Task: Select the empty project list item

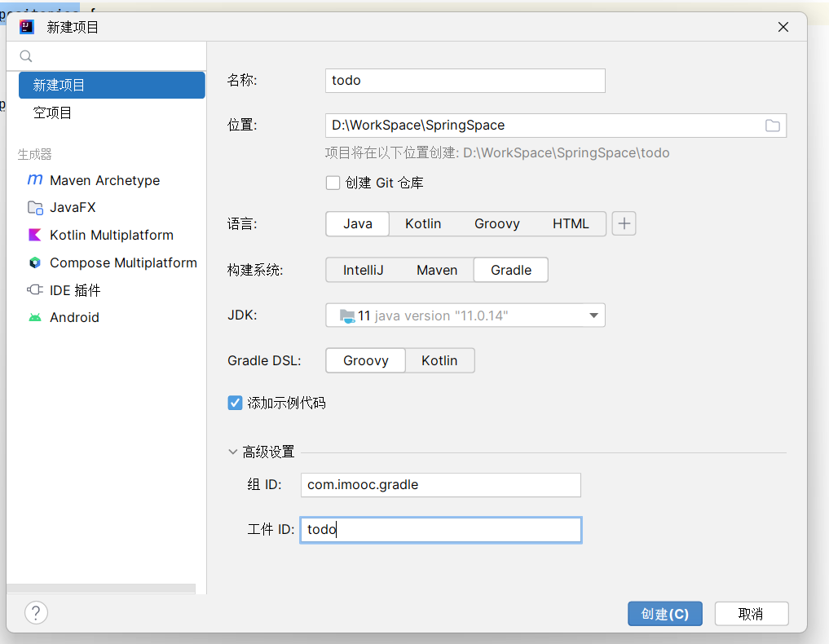Action: (53, 112)
